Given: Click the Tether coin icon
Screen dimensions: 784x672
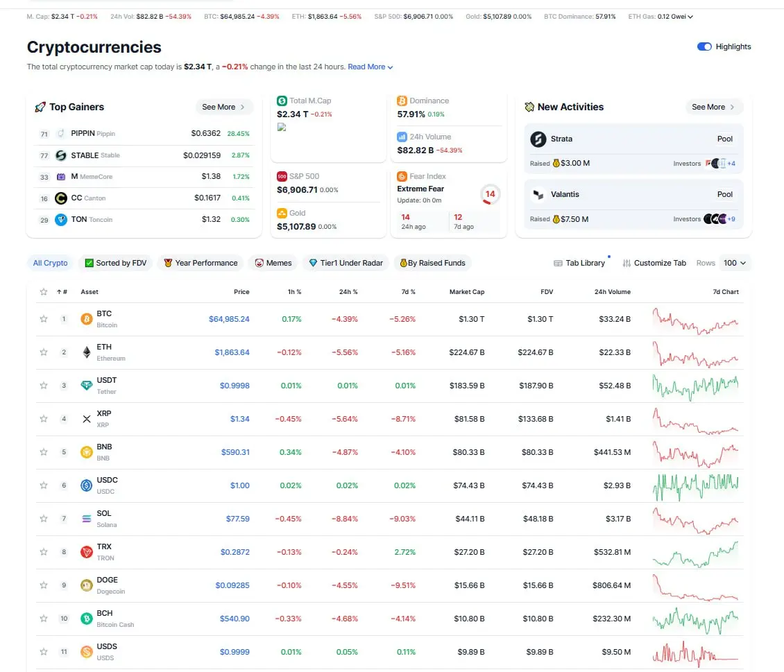Looking at the screenshot, I should (x=87, y=385).
